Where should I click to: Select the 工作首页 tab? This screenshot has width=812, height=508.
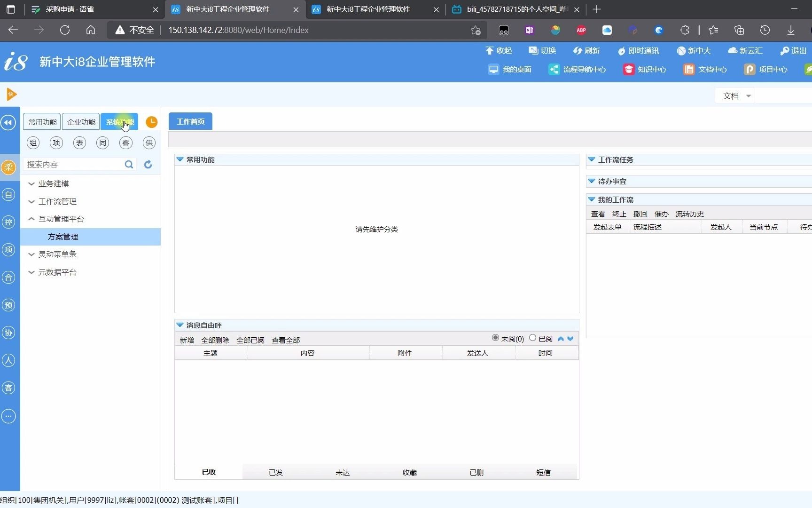coord(190,121)
